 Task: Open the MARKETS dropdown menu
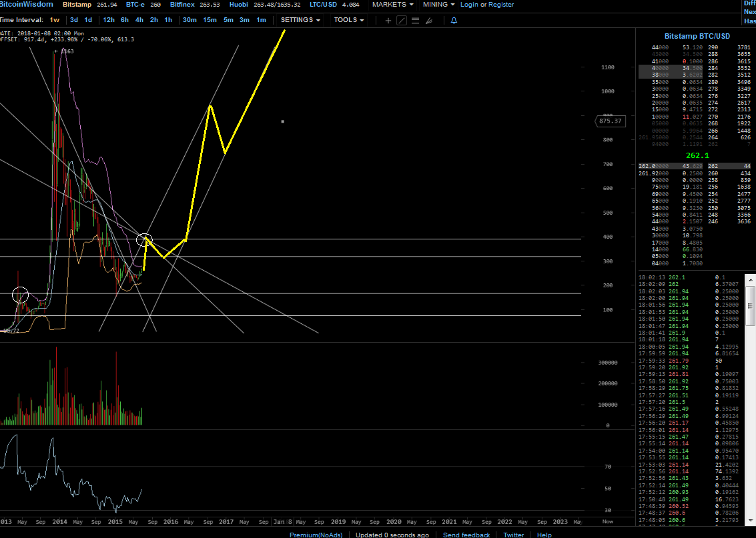tap(392, 5)
